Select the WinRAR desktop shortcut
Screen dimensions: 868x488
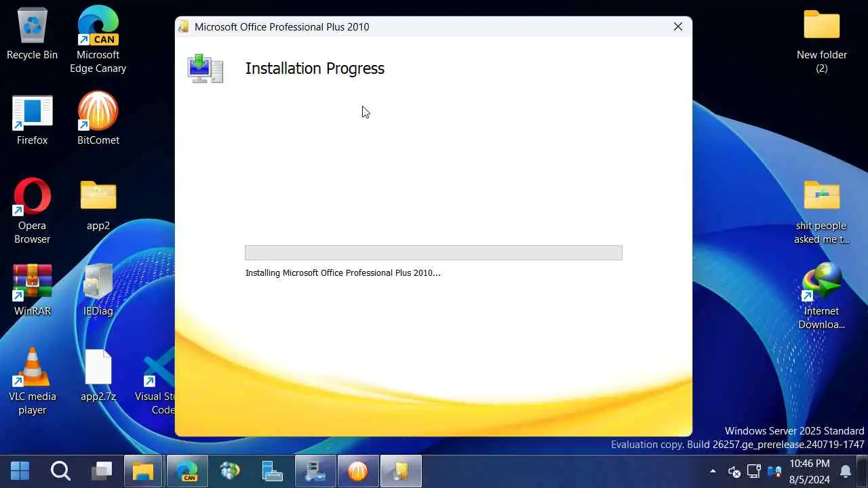(32, 291)
